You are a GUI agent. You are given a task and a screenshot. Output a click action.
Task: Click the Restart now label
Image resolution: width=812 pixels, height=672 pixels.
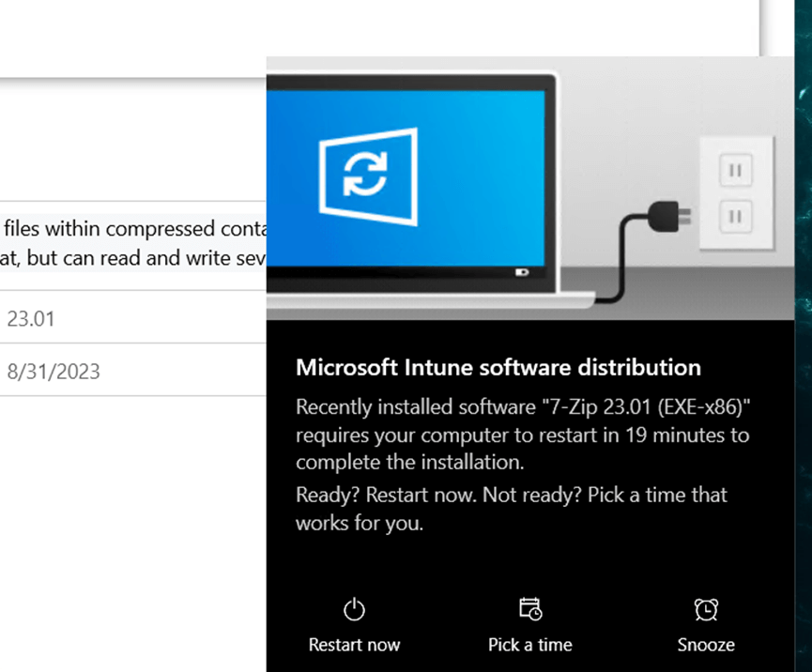[x=354, y=645]
